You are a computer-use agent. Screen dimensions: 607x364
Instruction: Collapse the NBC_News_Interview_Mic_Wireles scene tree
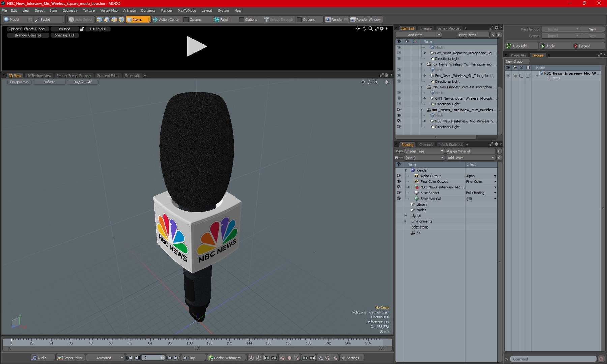422,110
